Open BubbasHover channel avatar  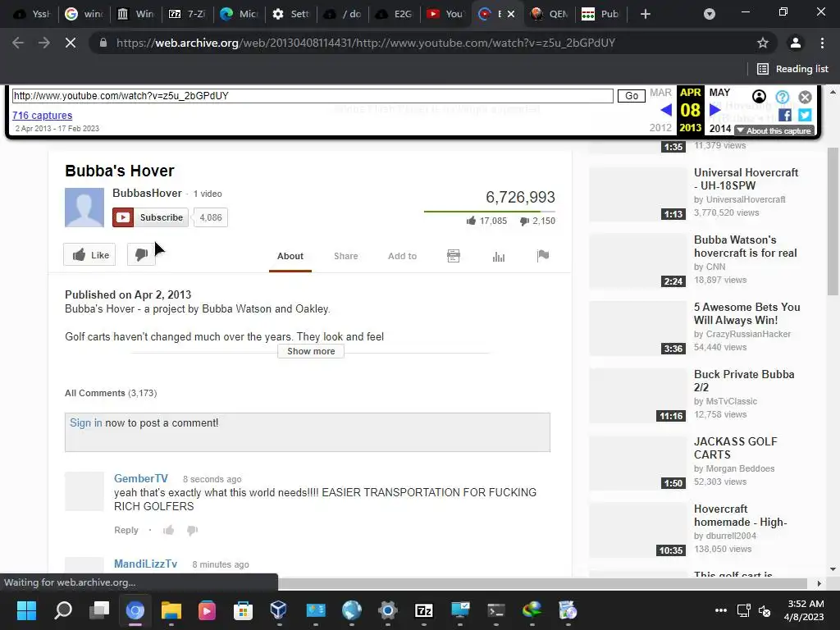click(x=84, y=208)
